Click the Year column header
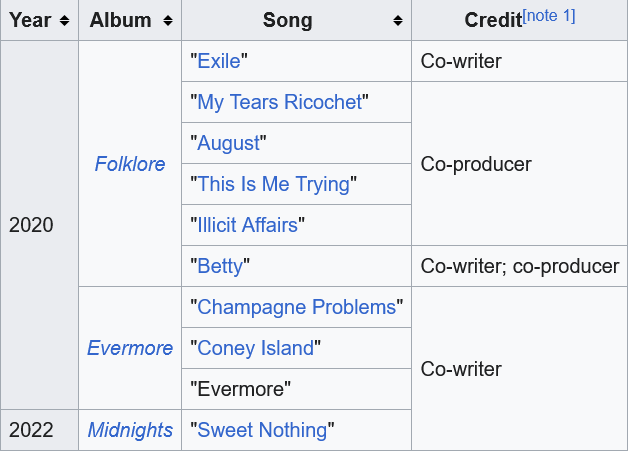The image size is (628, 451). pos(30,20)
